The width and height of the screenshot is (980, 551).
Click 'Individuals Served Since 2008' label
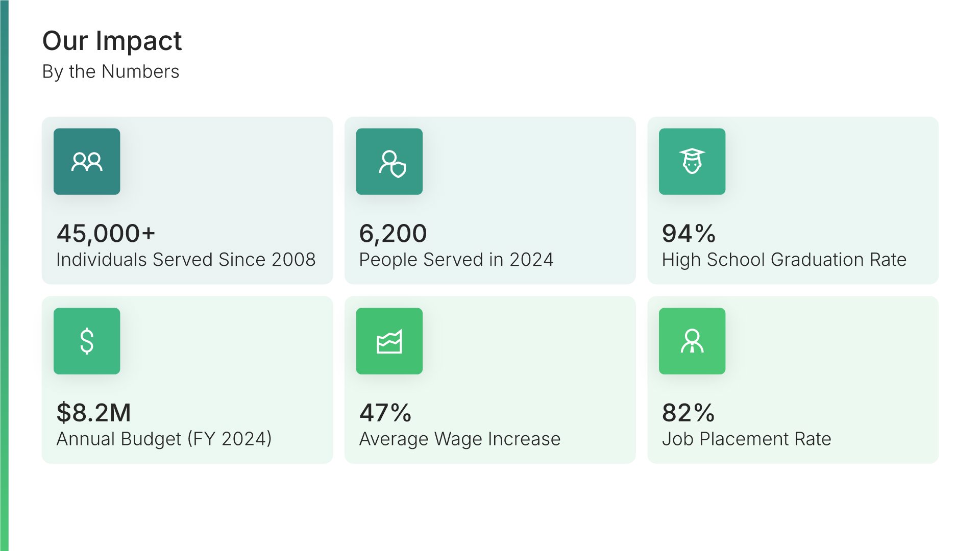[186, 260]
